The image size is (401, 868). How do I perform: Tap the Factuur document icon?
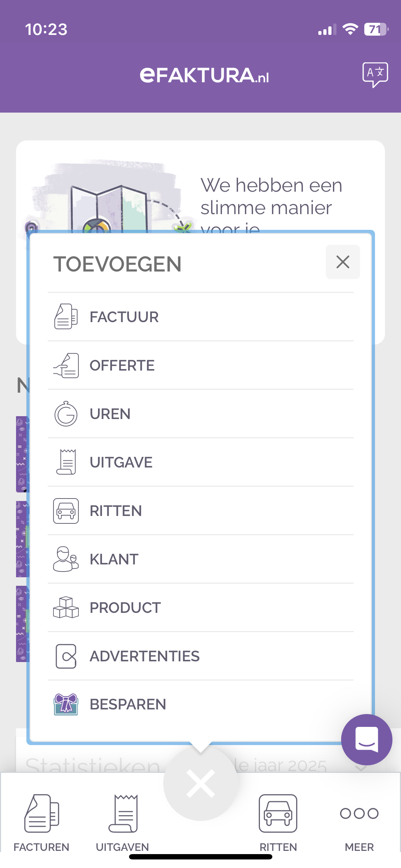coord(66,316)
